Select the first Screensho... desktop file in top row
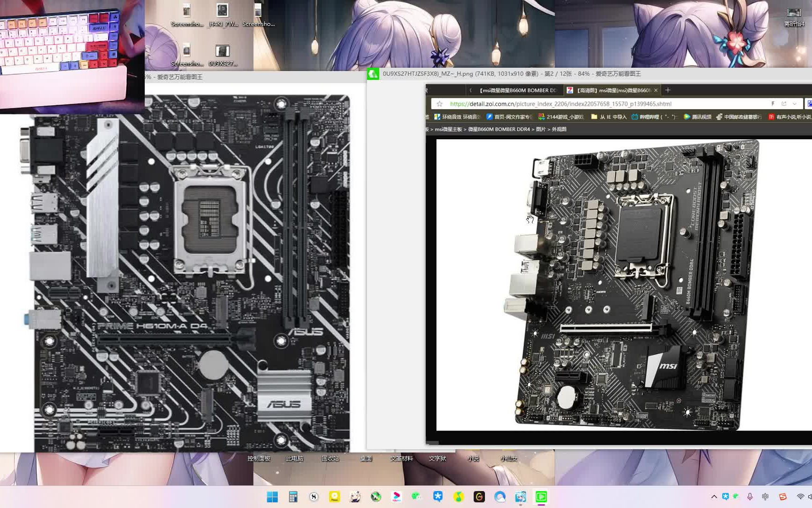This screenshot has width=812, height=508. click(x=187, y=15)
